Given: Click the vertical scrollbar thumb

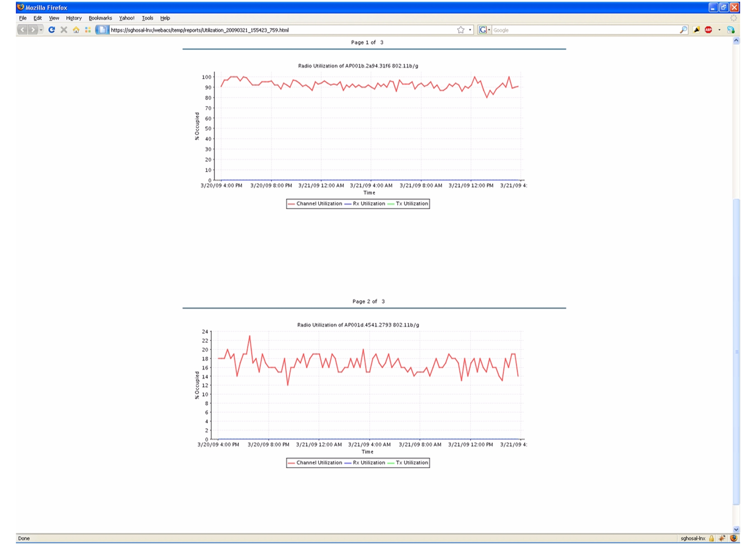Looking at the screenshot, I should coord(736,351).
